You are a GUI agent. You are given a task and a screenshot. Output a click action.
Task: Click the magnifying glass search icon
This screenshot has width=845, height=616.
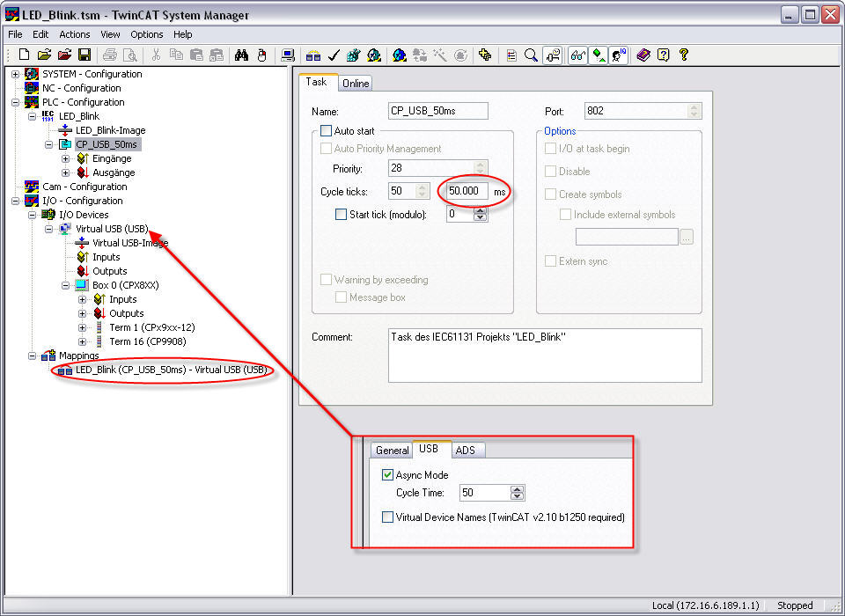pyautogui.click(x=532, y=55)
